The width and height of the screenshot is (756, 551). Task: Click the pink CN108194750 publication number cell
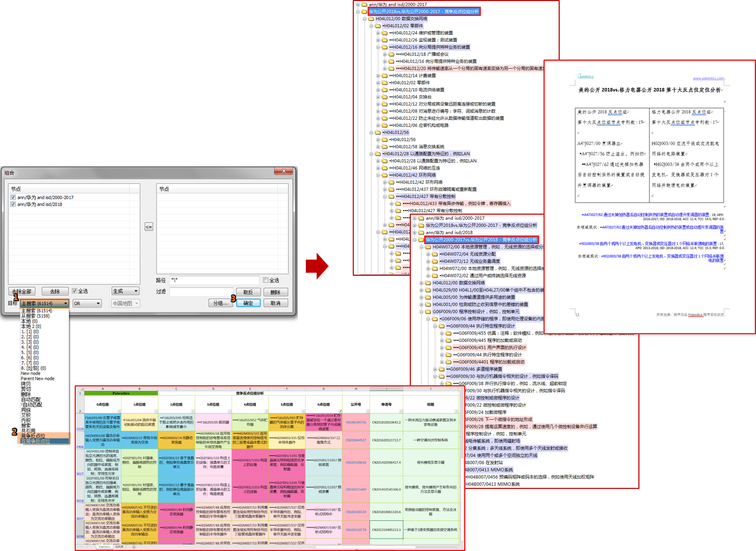coord(356,422)
